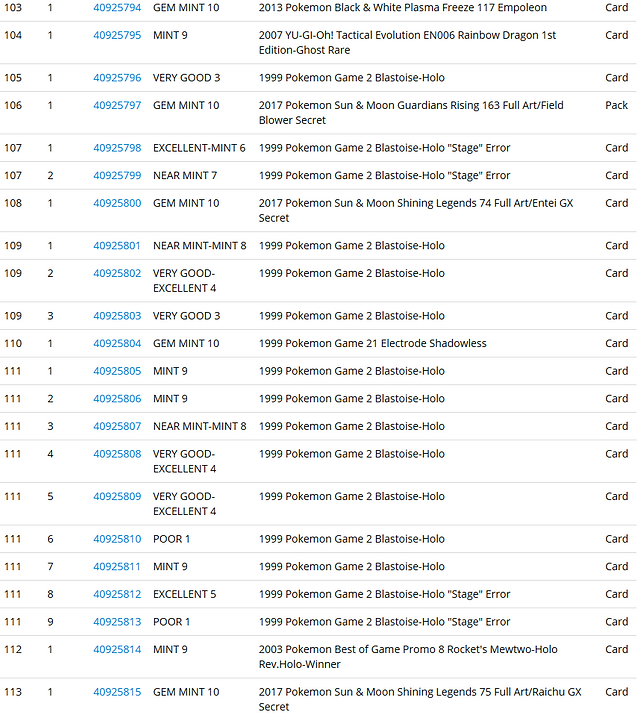The height and width of the screenshot is (715, 640).
Task: Click GEM MINT 10 grade for cert 40925804
Action: tap(186, 343)
